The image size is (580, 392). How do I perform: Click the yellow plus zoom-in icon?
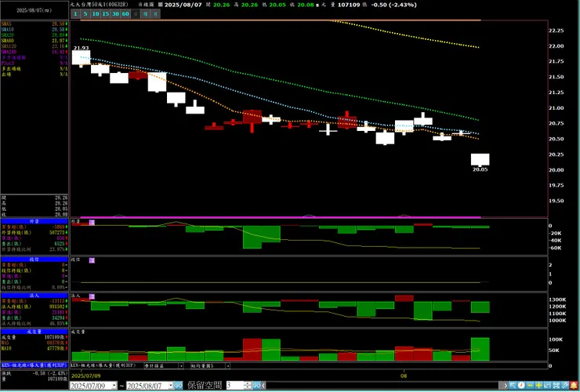pyautogui.click(x=538, y=386)
